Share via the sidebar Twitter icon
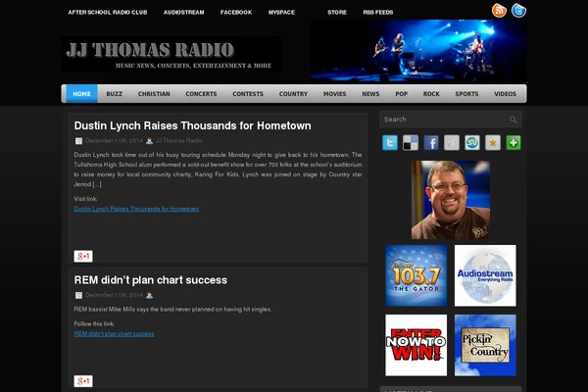 [x=390, y=143]
